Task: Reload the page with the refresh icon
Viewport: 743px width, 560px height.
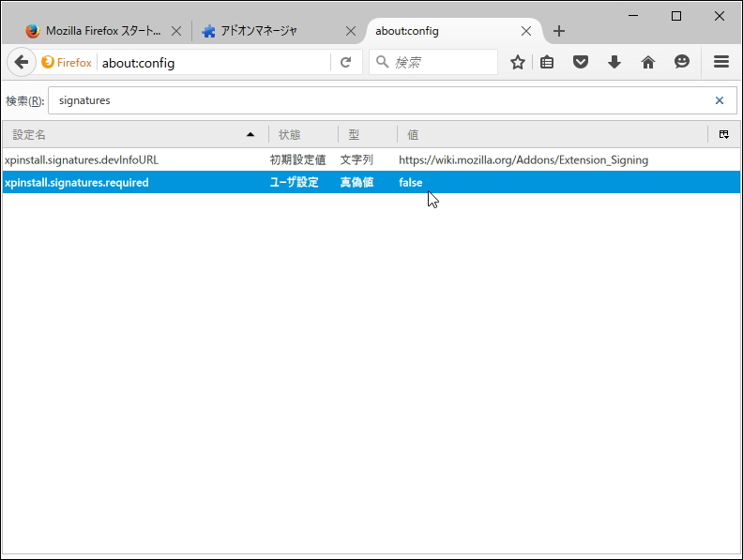Action: [x=346, y=62]
